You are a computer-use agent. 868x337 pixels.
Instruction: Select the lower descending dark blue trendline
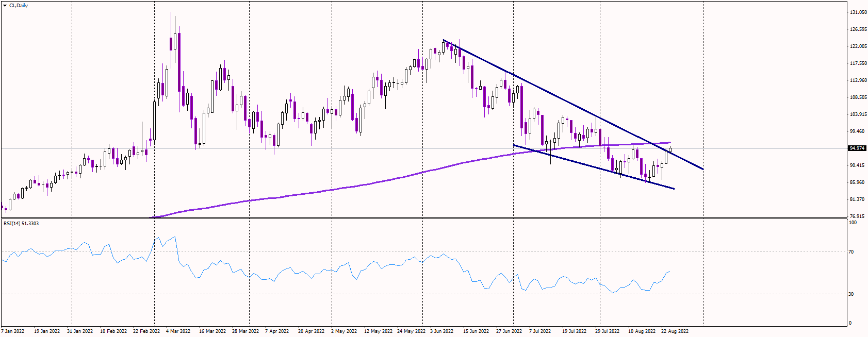point(593,166)
